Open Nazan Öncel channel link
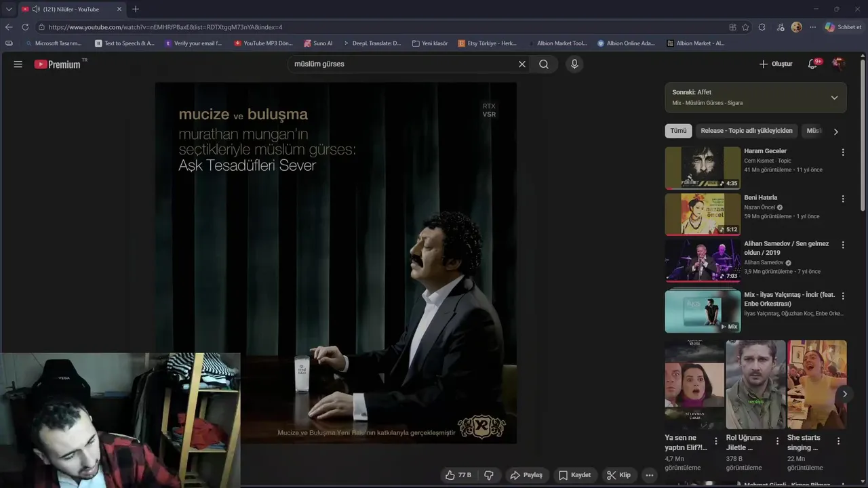 coord(759,207)
